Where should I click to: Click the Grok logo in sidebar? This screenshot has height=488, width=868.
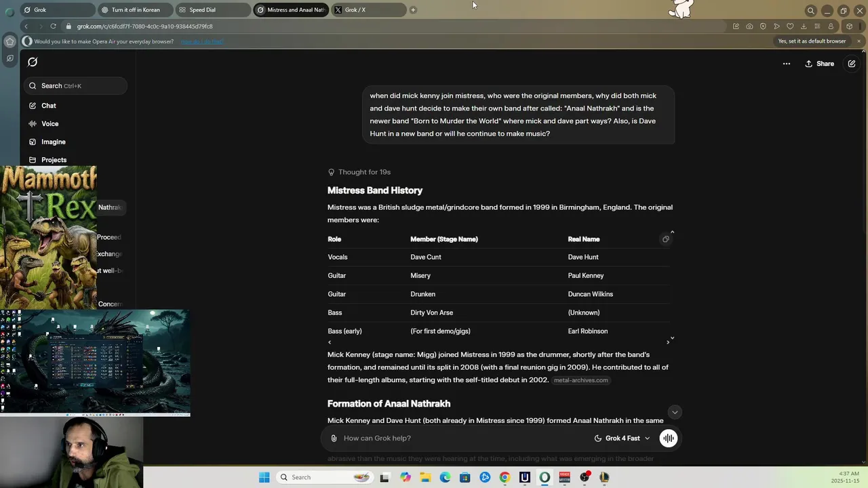pos(32,62)
